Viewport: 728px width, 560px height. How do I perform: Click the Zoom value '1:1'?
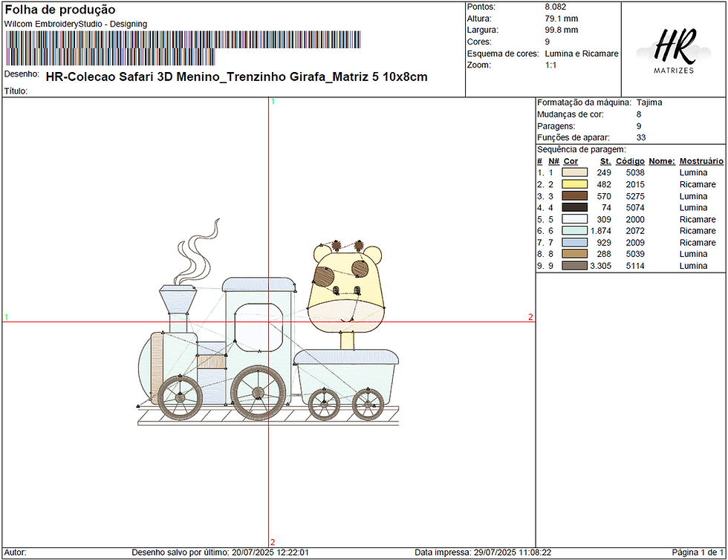pos(550,65)
